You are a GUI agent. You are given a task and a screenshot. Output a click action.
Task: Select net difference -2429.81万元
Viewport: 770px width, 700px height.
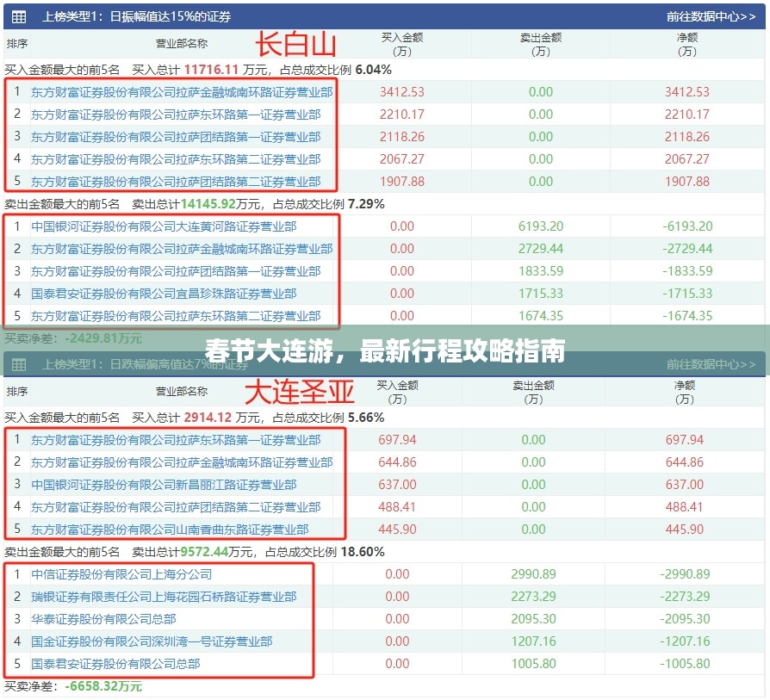(103, 338)
